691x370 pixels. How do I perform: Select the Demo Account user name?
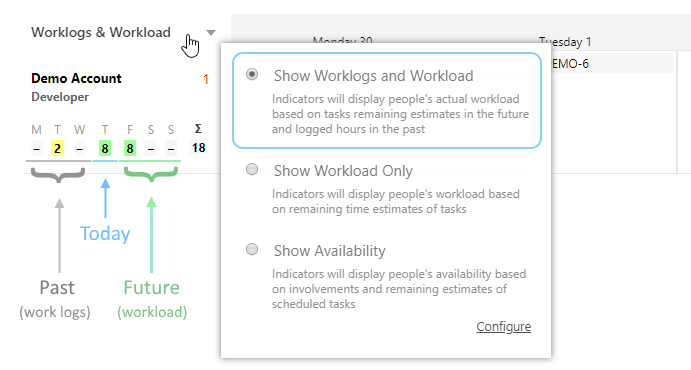[x=76, y=78]
